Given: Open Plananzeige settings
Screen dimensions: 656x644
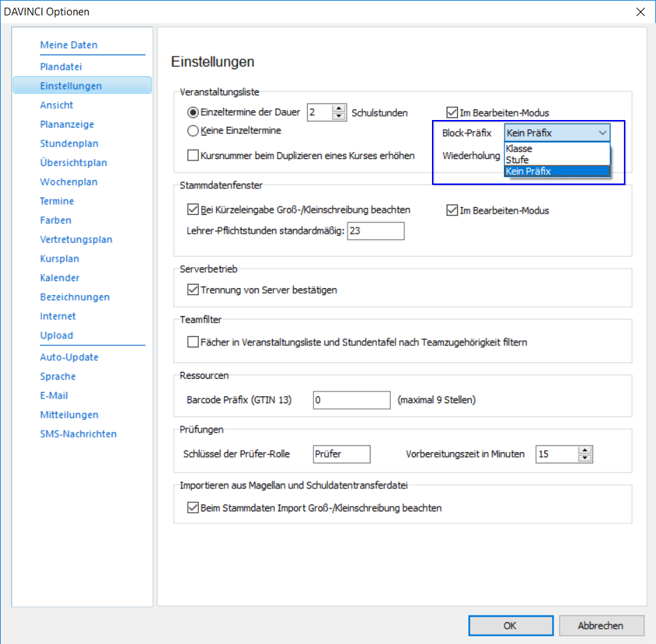Looking at the screenshot, I should pos(67,124).
